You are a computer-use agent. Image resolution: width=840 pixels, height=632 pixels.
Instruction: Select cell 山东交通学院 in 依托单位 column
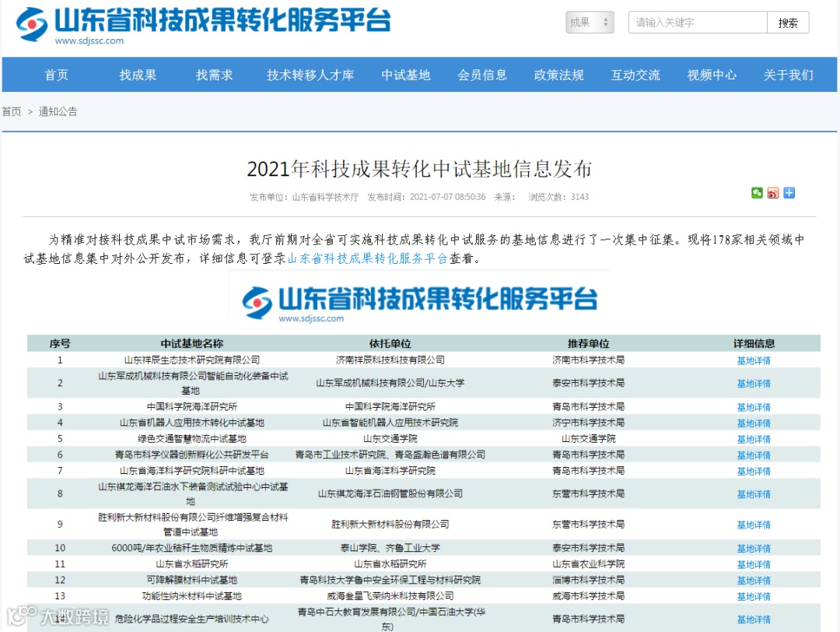(x=390, y=439)
